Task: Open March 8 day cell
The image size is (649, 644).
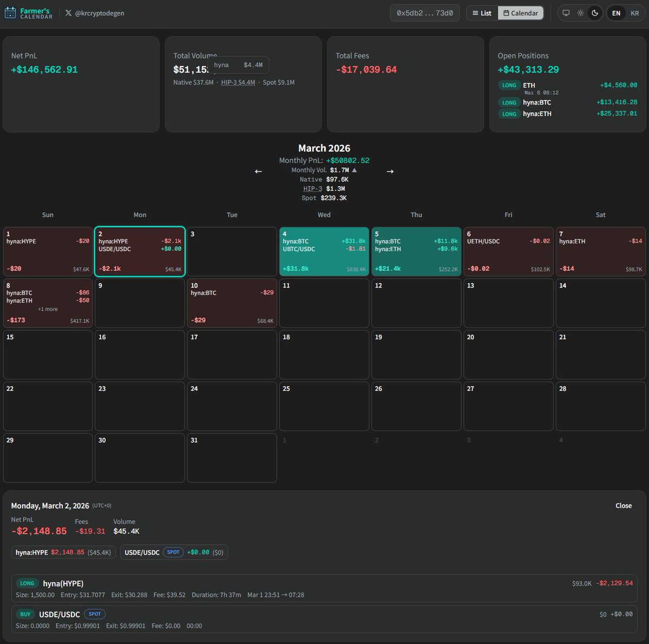Action: point(48,303)
